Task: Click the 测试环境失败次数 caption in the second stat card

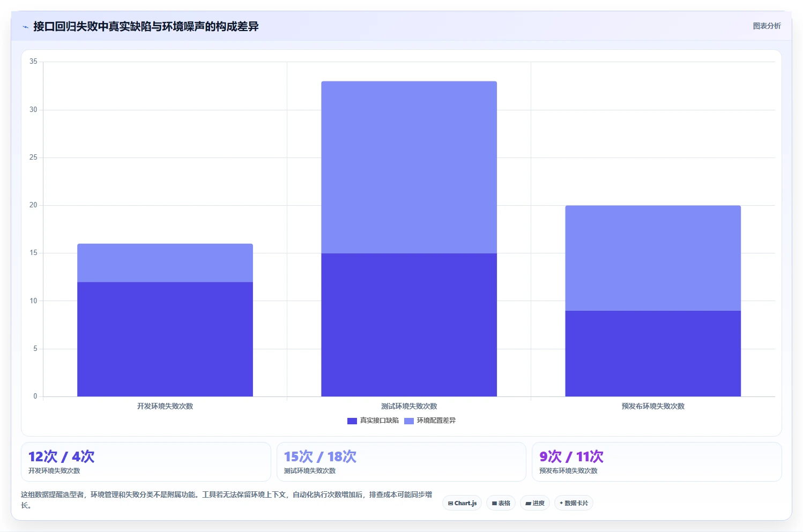Action: click(310, 471)
